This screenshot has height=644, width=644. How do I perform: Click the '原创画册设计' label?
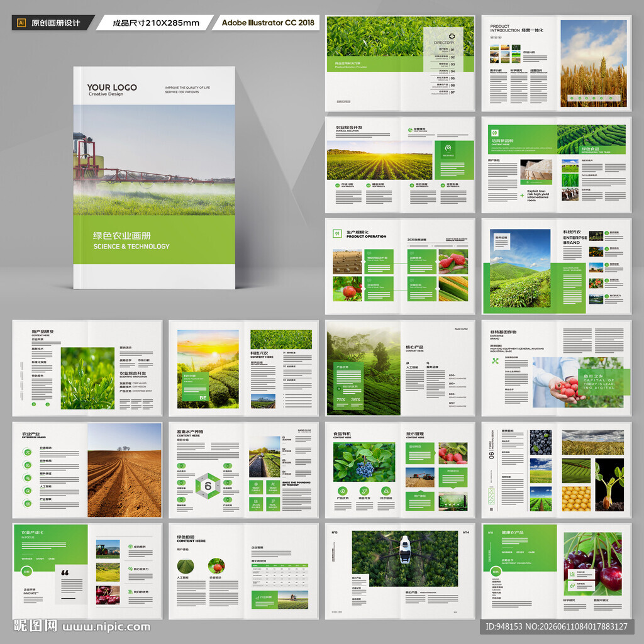[x=55, y=23]
